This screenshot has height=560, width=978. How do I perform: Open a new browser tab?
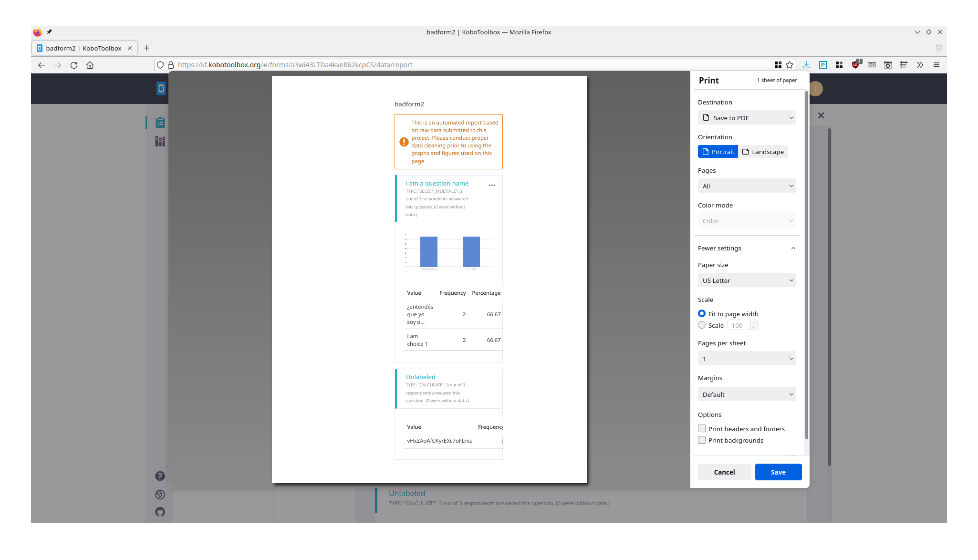click(147, 48)
